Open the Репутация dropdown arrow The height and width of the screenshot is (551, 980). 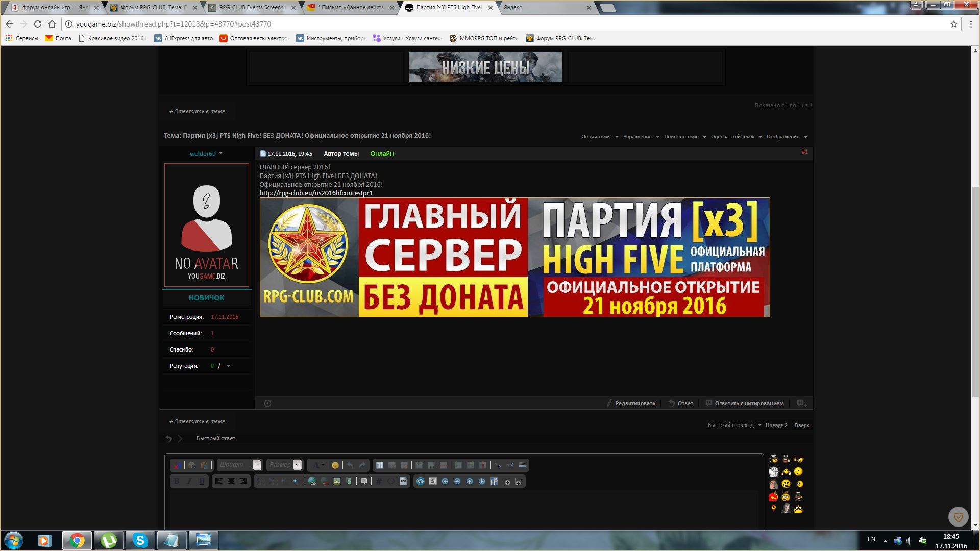click(x=228, y=366)
